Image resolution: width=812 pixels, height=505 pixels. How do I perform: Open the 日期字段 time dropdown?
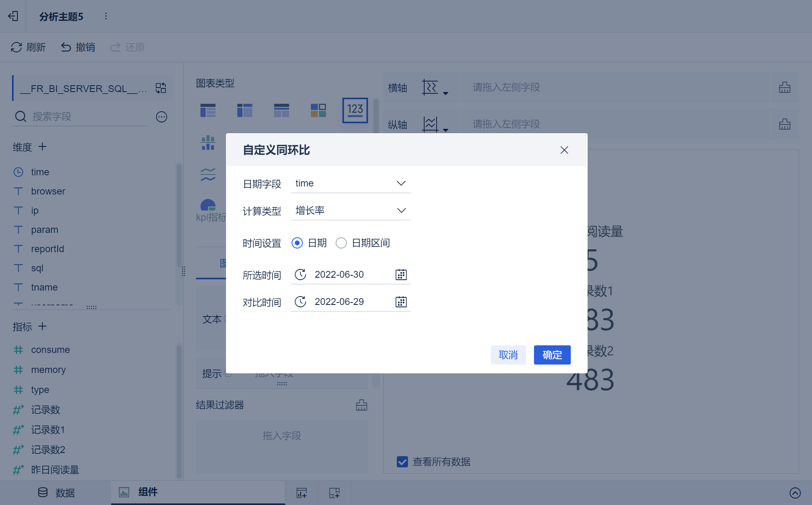coord(350,183)
